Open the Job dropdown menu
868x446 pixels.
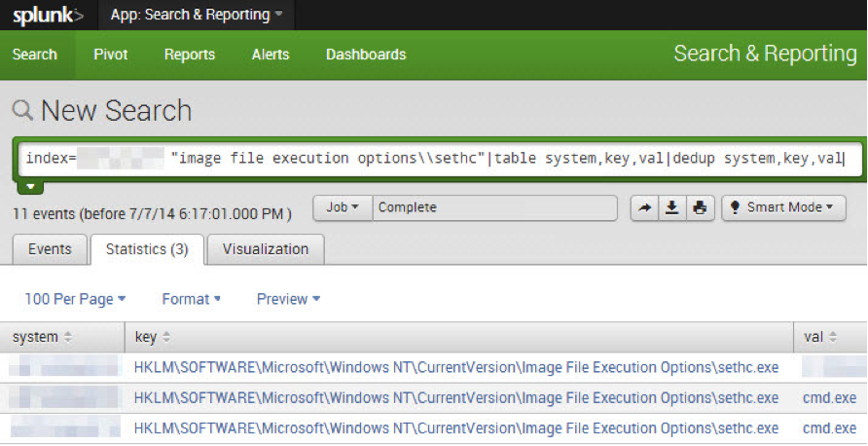tap(343, 207)
